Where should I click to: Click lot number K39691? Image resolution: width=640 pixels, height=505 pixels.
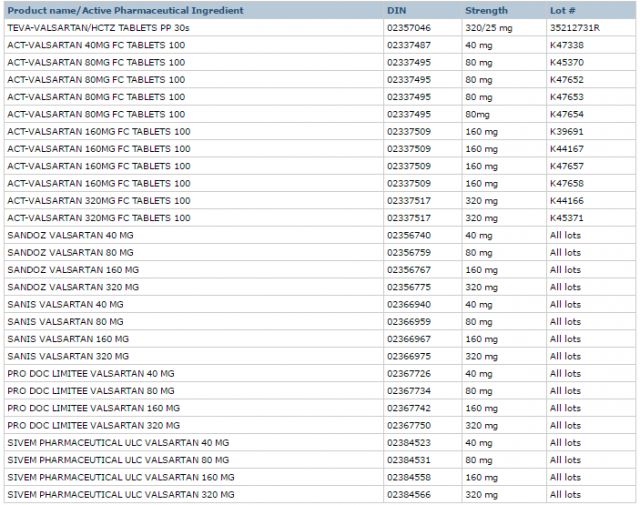click(567, 131)
